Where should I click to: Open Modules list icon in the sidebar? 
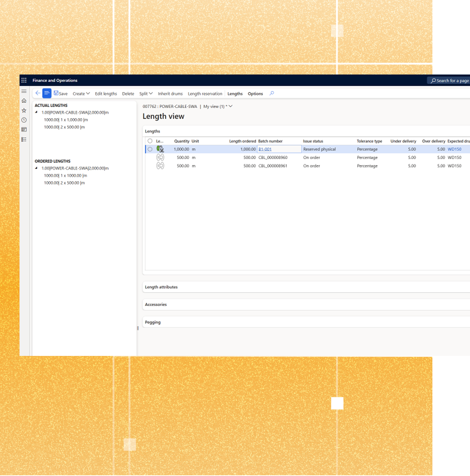tap(24, 139)
